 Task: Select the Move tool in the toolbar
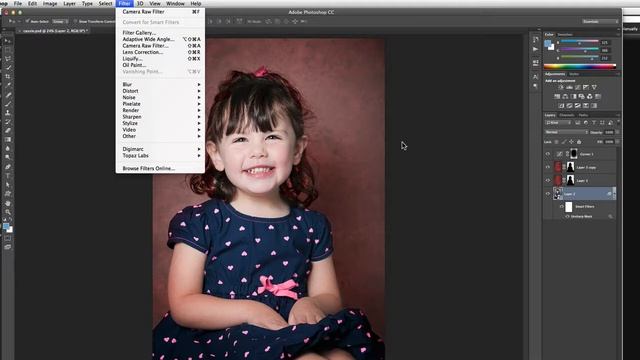[8, 41]
